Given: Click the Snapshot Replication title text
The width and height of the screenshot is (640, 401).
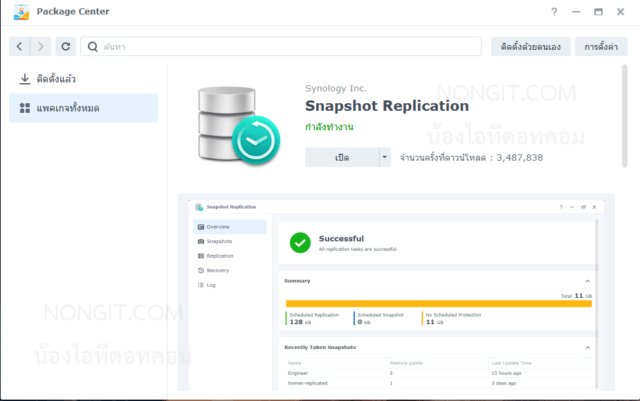Looking at the screenshot, I should pyautogui.click(x=387, y=106).
